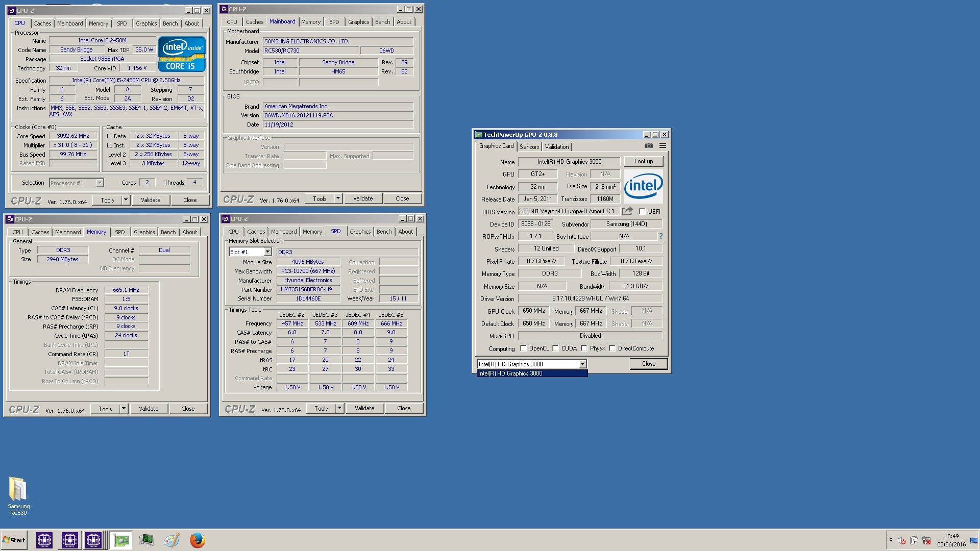Viewport: 980px width, 551px height.
Task: Click Tools button in CPU-Z Memory window
Action: point(105,409)
